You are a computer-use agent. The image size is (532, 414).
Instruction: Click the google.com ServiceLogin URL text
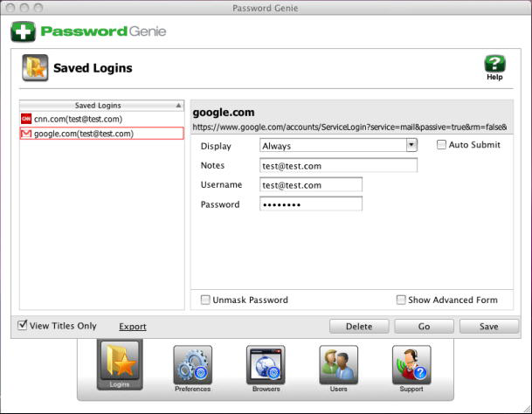point(349,128)
